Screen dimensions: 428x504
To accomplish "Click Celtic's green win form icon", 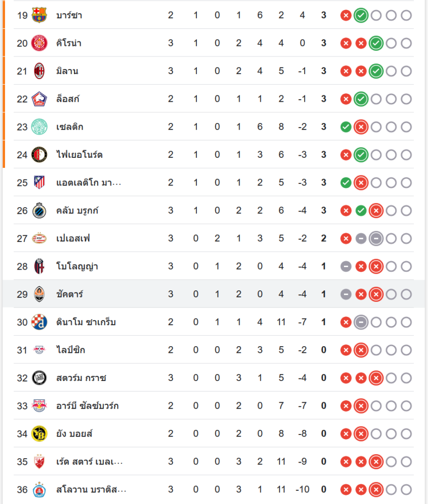I will pos(345,127).
